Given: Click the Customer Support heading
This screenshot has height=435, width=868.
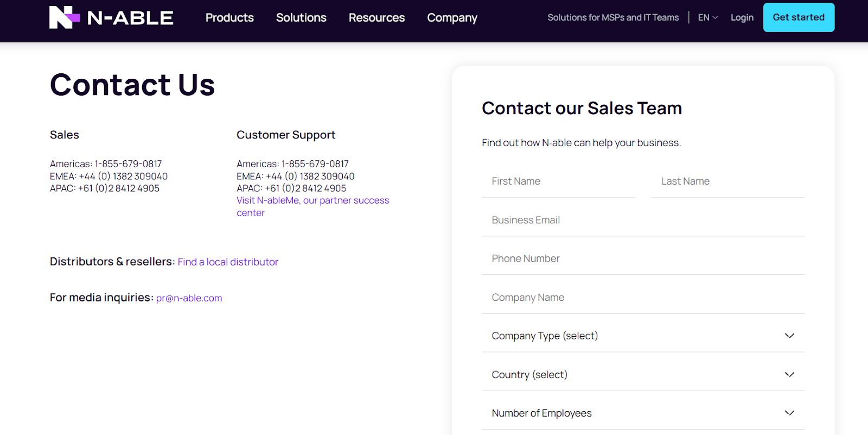Looking at the screenshot, I should [286, 135].
